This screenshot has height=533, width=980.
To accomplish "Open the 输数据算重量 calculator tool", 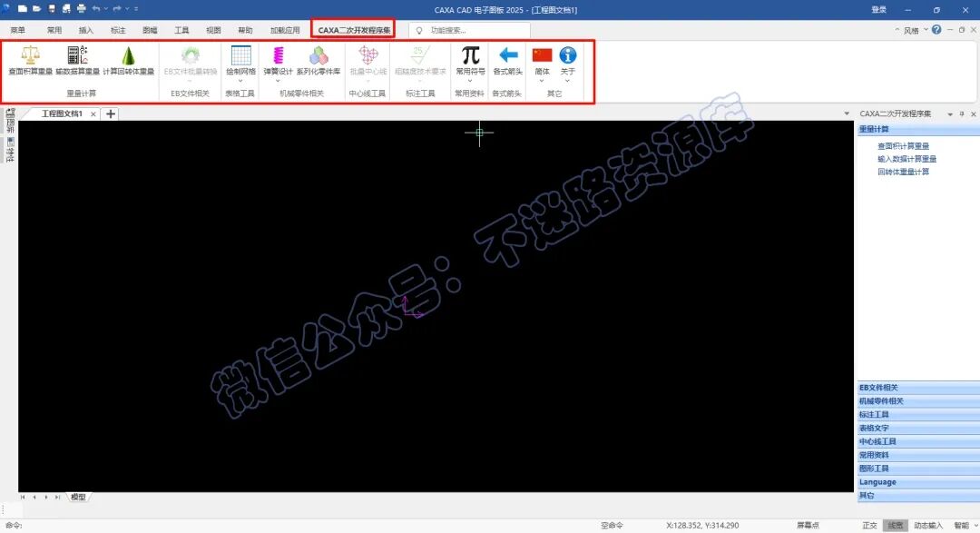I will (77, 55).
